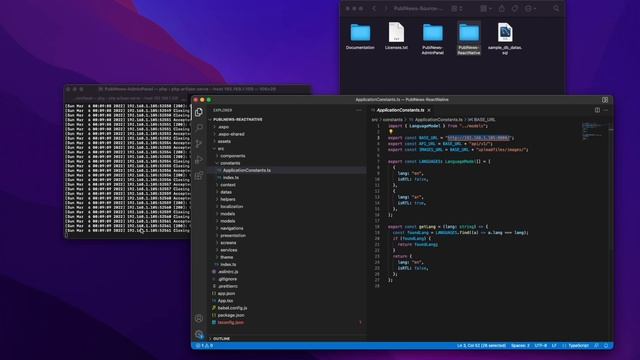This screenshot has width=640, height=360.
Task: Open the Explorer view in the activity bar
Action: (x=199, y=112)
